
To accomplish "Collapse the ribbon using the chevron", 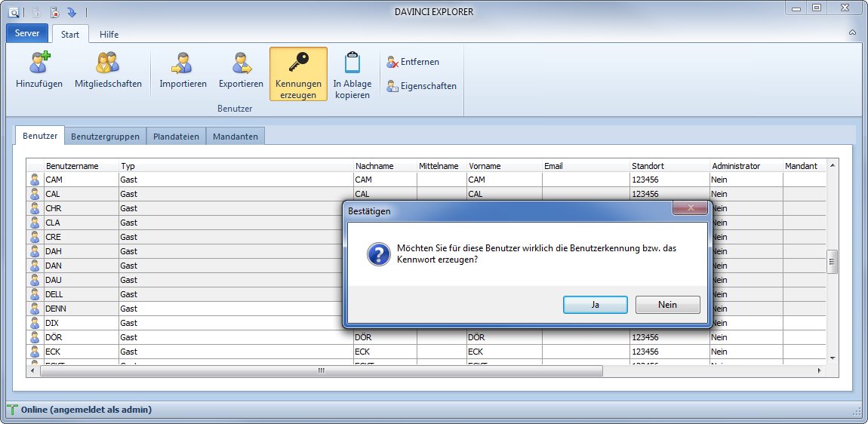I will coord(852,33).
